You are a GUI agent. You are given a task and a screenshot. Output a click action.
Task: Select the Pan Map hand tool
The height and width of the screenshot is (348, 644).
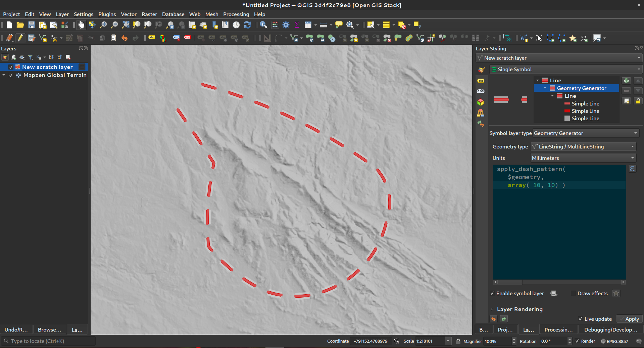(x=81, y=25)
